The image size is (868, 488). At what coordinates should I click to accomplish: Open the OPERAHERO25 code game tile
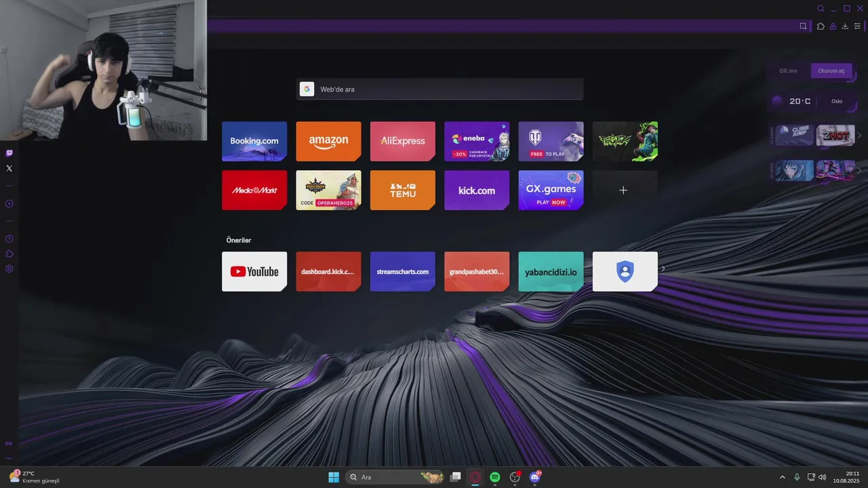pyautogui.click(x=328, y=190)
